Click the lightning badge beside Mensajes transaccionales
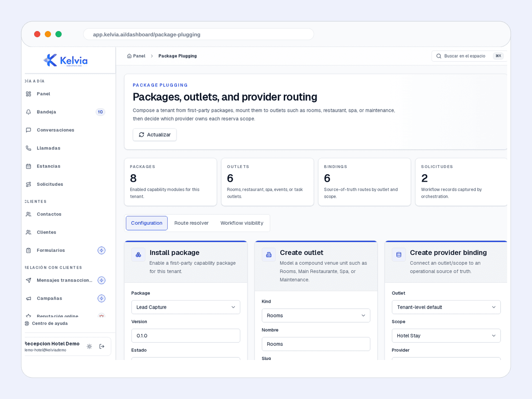This screenshot has height=399, width=532. point(102,281)
